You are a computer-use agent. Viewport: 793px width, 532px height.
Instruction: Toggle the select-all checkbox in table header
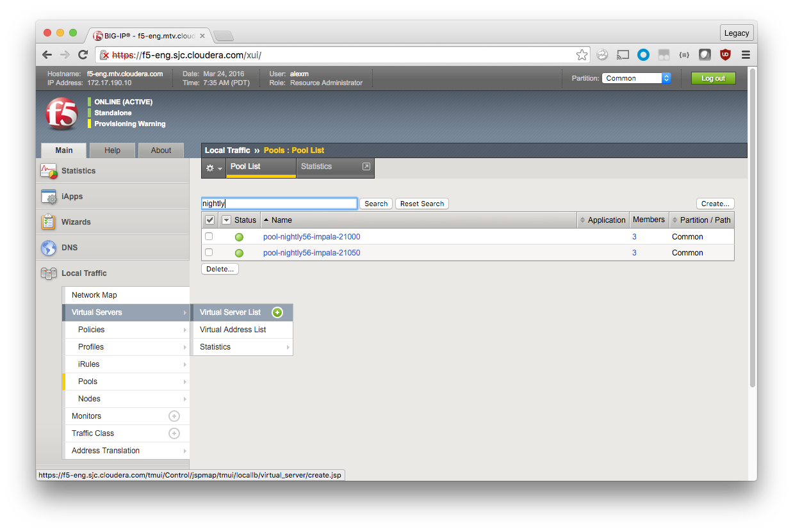[209, 220]
